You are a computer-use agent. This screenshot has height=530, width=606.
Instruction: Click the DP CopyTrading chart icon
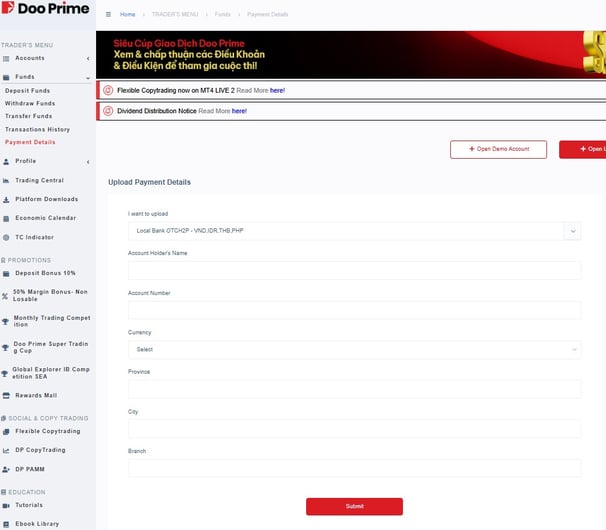[x=6, y=451]
